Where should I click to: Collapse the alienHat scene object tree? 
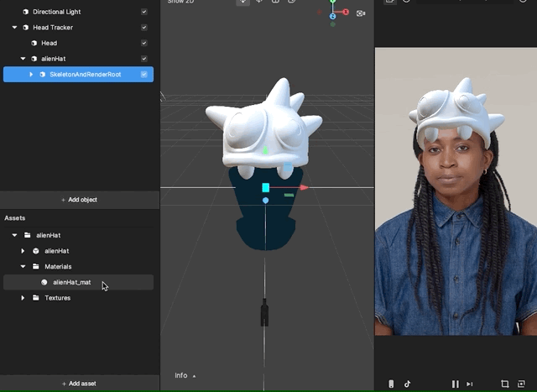(23, 59)
